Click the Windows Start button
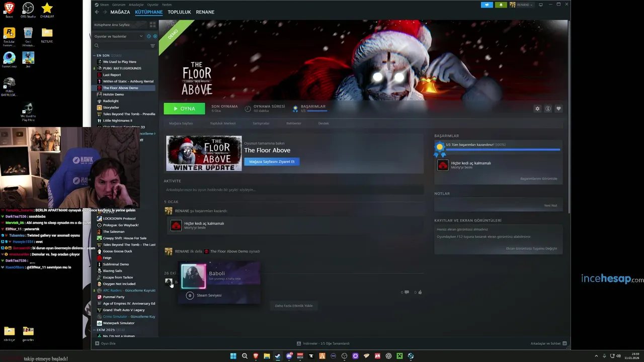The image size is (644, 362). pos(233,356)
